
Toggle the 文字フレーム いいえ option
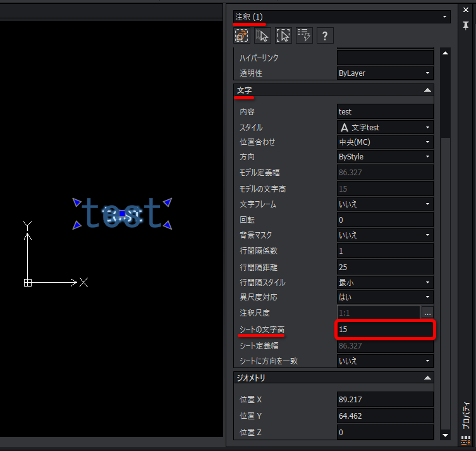pyautogui.click(x=385, y=204)
